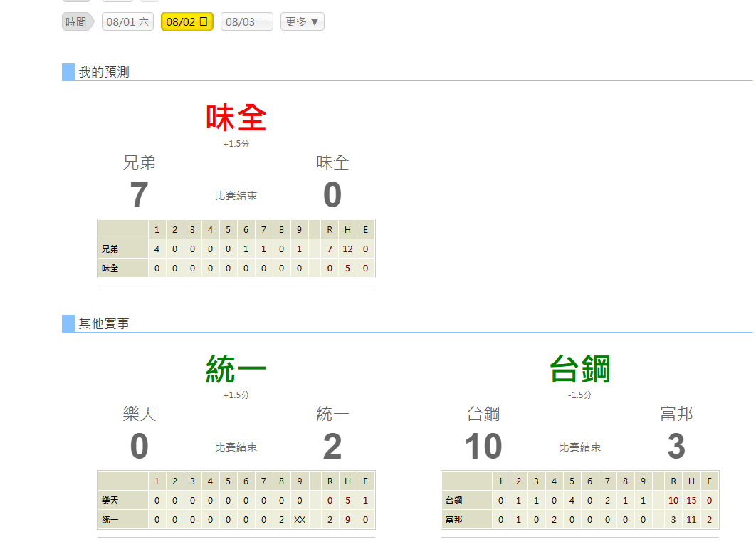This screenshot has height=547, width=756.
Task: Click the red 味全 prediction title
Action: (236, 118)
